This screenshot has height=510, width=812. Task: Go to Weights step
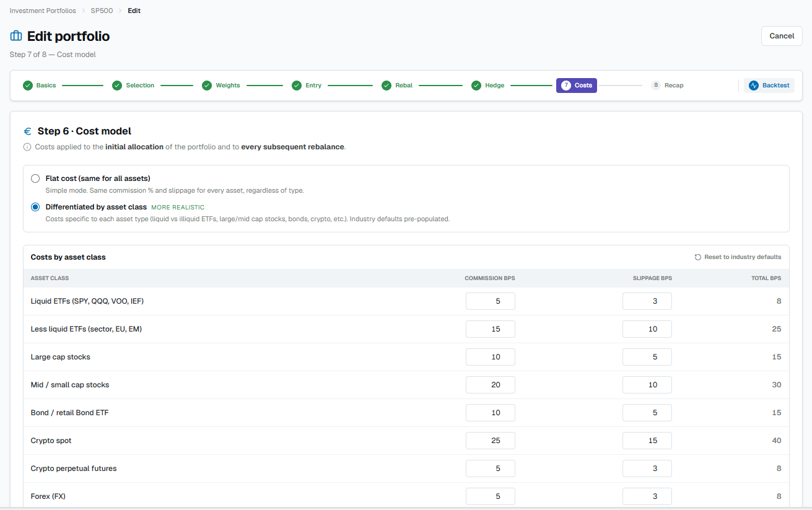pyautogui.click(x=221, y=86)
